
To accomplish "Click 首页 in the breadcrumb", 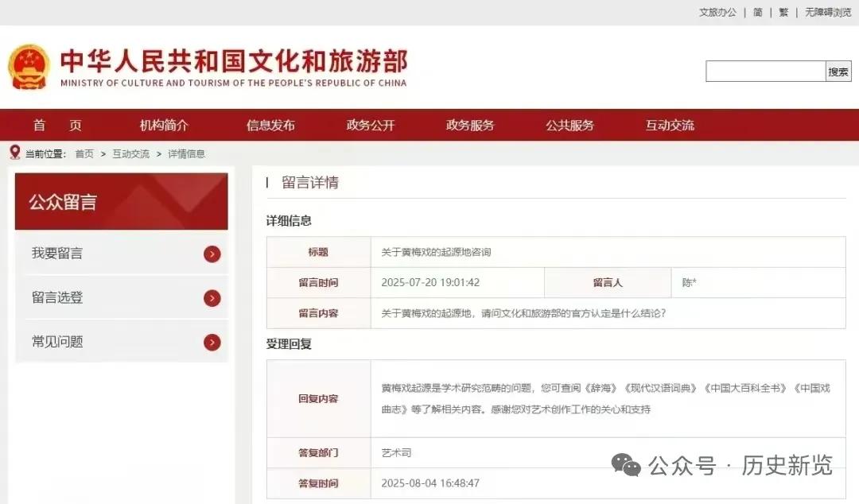I will pyautogui.click(x=84, y=154).
